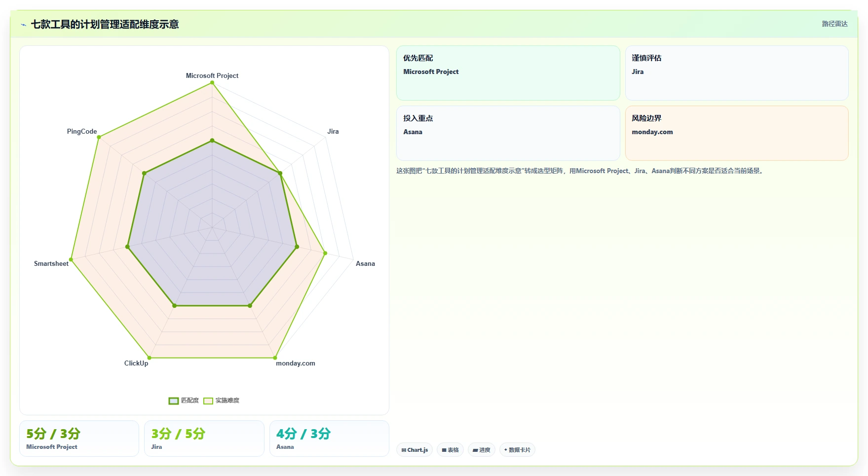The image size is (868, 476).
Task: Toggle the 实施难度 legend series
Action: [222, 401]
